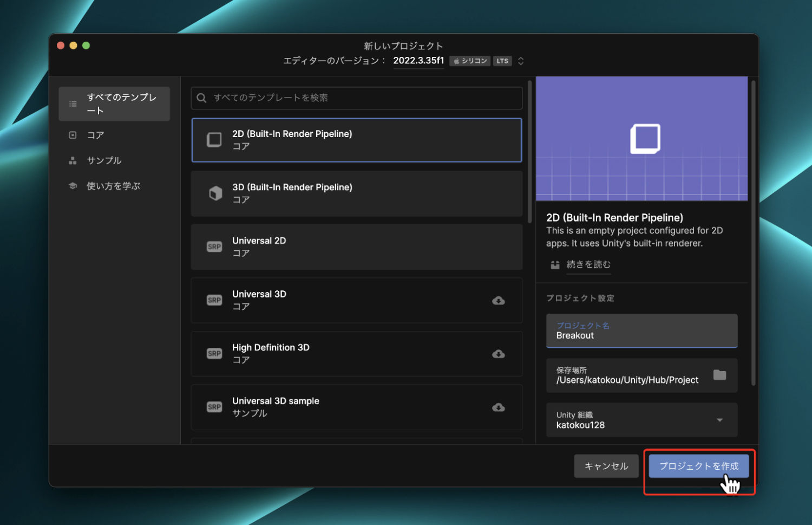Choose the 3D (Built-In Render Pipeline) template
The image size is (812, 525).
point(357,193)
